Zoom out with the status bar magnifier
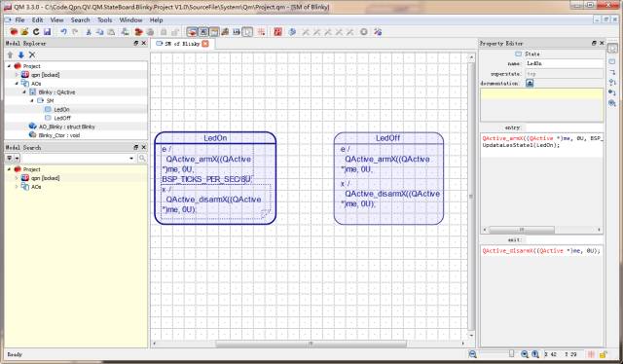Image resolution: width=623 pixels, height=364 pixels. [x=472, y=354]
